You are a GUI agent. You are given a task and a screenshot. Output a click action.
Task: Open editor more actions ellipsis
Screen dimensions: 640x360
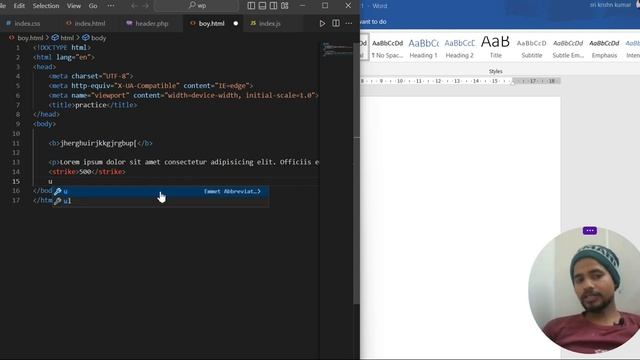[x=349, y=23]
